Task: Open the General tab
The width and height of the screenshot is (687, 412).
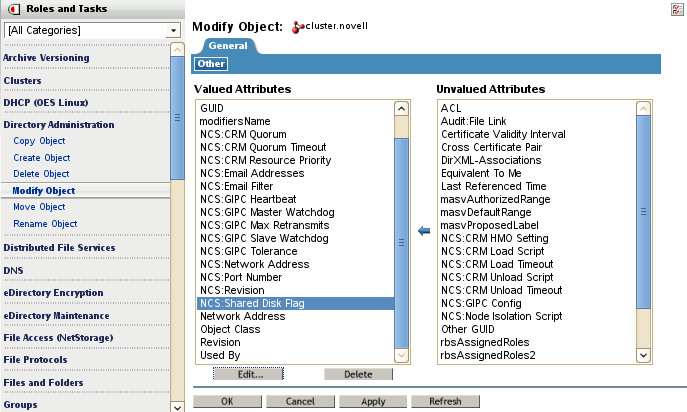Action: pyautogui.click(x=228, y=46)
